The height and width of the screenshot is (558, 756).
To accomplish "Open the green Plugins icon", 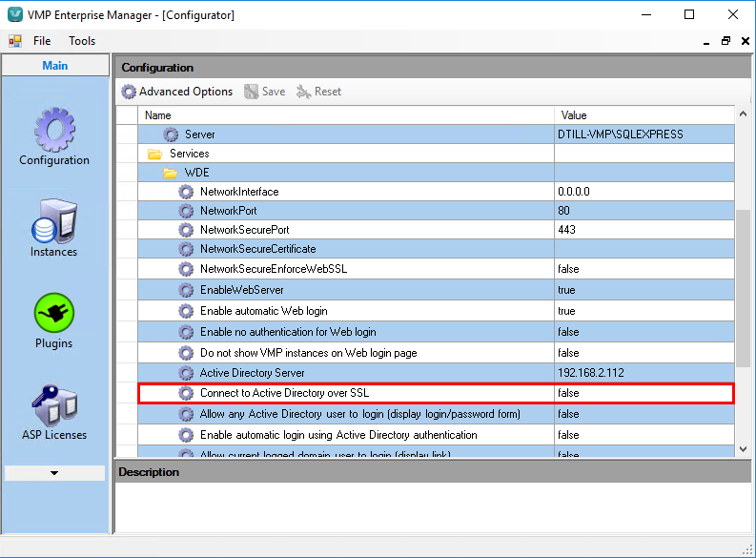I will (x=54, y=313).
